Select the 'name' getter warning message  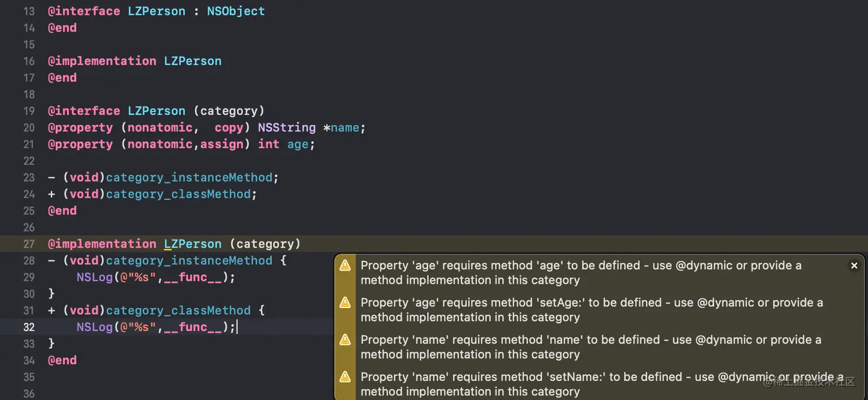click(590, 347)
